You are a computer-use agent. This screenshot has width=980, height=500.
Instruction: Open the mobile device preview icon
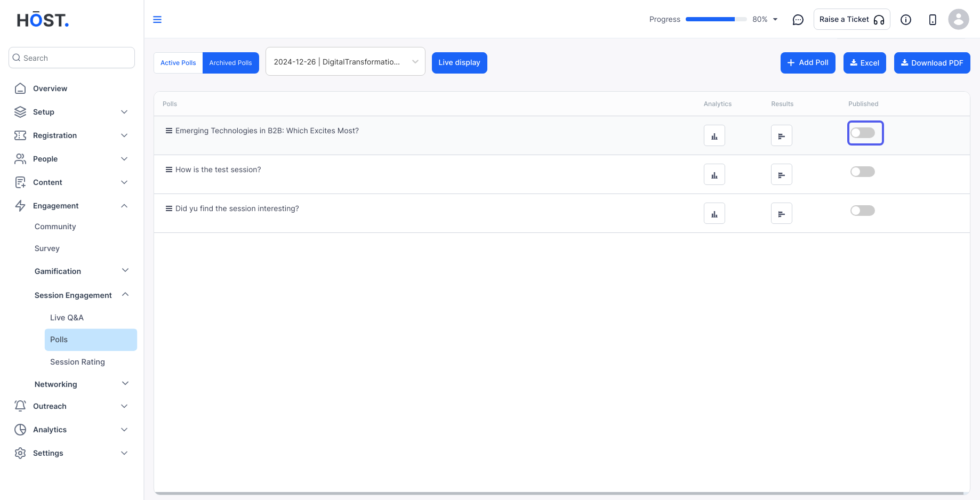932,20
